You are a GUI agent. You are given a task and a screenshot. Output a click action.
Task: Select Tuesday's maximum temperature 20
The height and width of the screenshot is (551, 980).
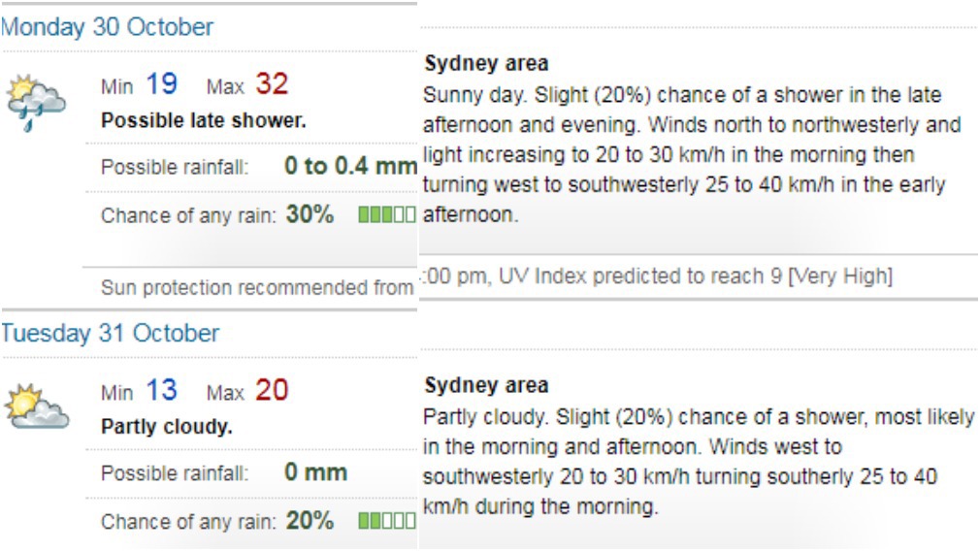click(x=272, y=390)
